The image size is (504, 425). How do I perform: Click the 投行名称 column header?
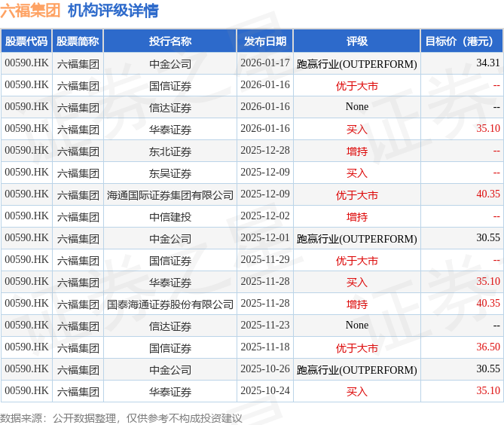click(x=170, y=41)
